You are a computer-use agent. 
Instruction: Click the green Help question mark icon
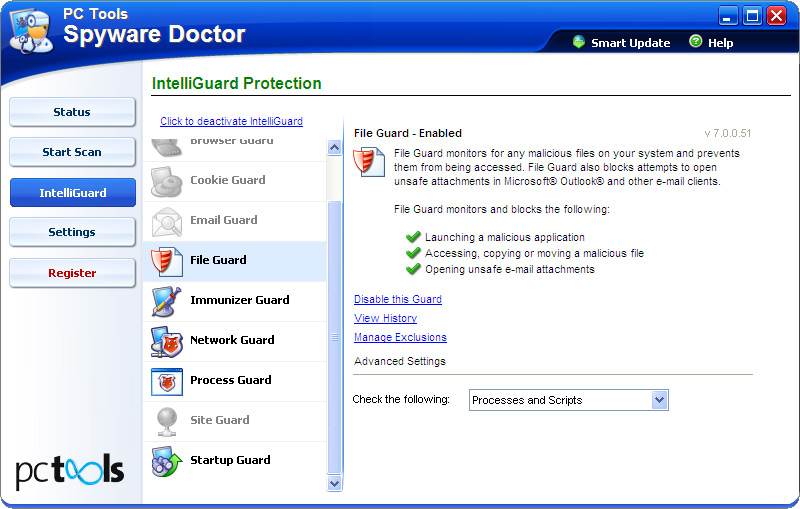click(x=695, y=41)
